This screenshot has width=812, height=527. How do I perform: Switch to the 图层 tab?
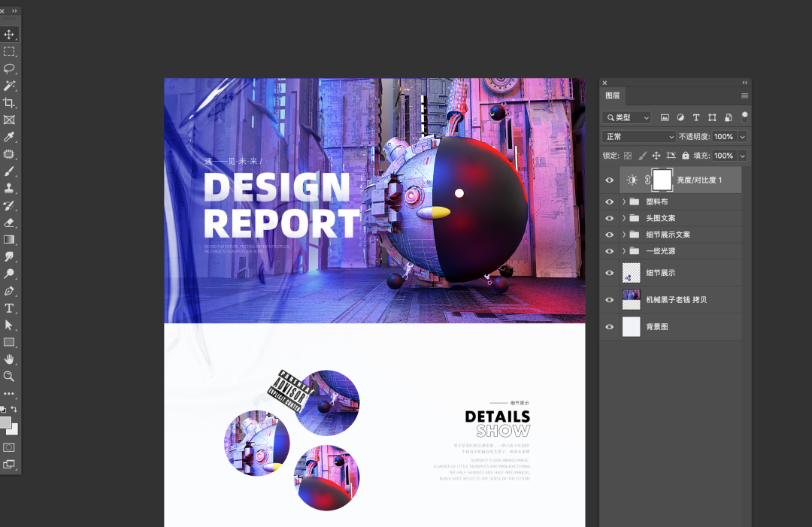(613, 95)
